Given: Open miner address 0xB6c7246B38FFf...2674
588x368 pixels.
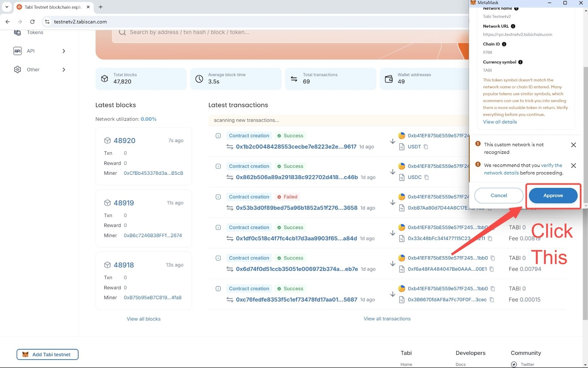Looking at the screenshot, I should 153,236.
